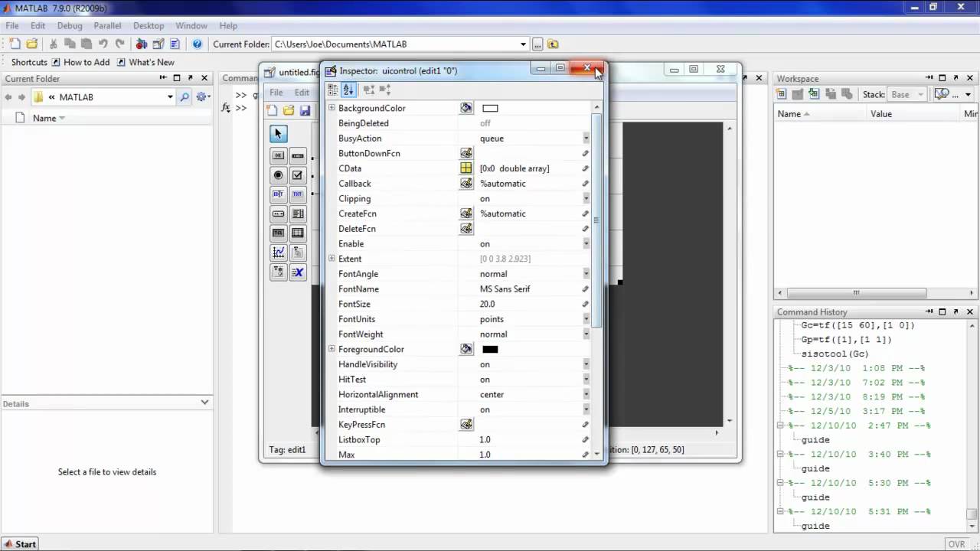The width and height of the screenshot is (980, 551).
Task: Choose the Push Button component in GUIDE palette
Action: coord(278,155)
